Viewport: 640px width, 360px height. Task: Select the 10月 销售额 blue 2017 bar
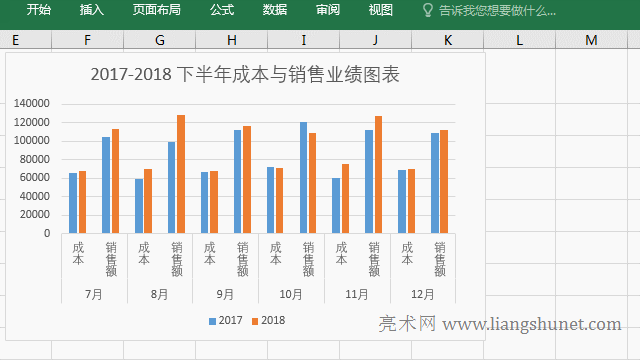[303, 178]
